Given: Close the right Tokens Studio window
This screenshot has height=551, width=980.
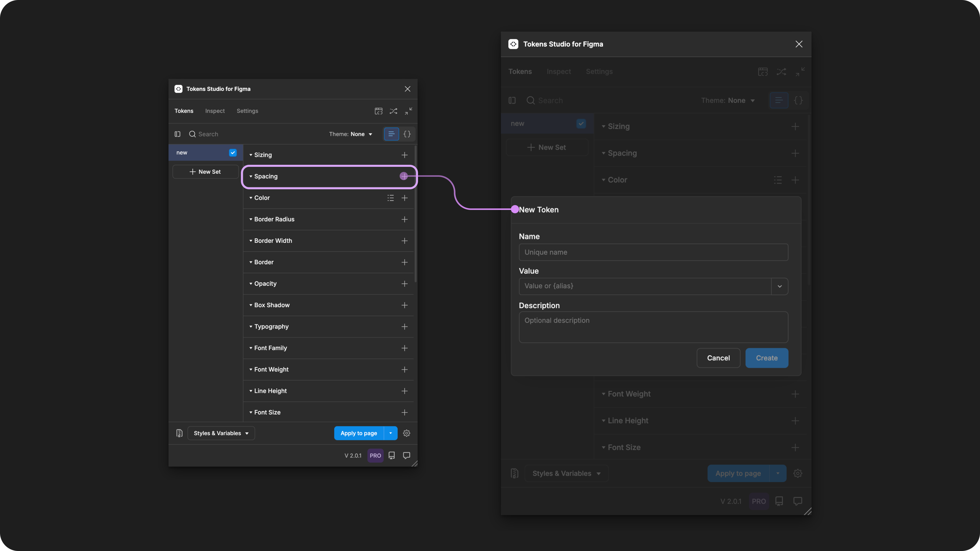Looking at the screenshot, I should [x=799, y=44].
